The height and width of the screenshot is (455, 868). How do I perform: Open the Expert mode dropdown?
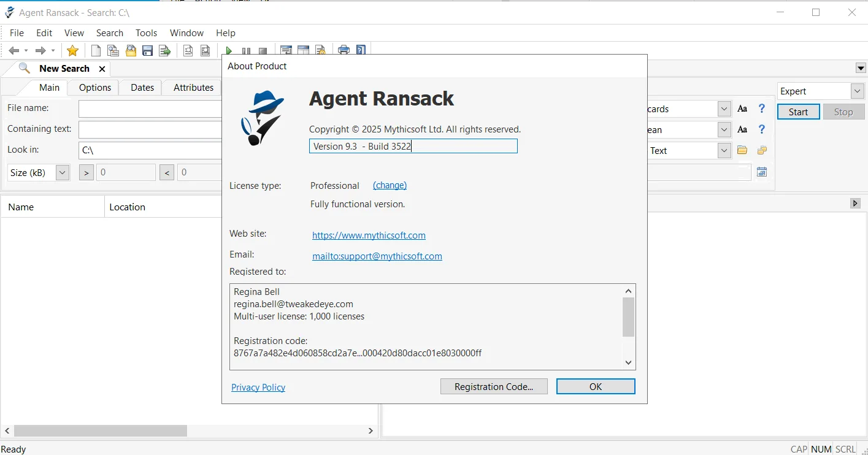click(857, 91)
